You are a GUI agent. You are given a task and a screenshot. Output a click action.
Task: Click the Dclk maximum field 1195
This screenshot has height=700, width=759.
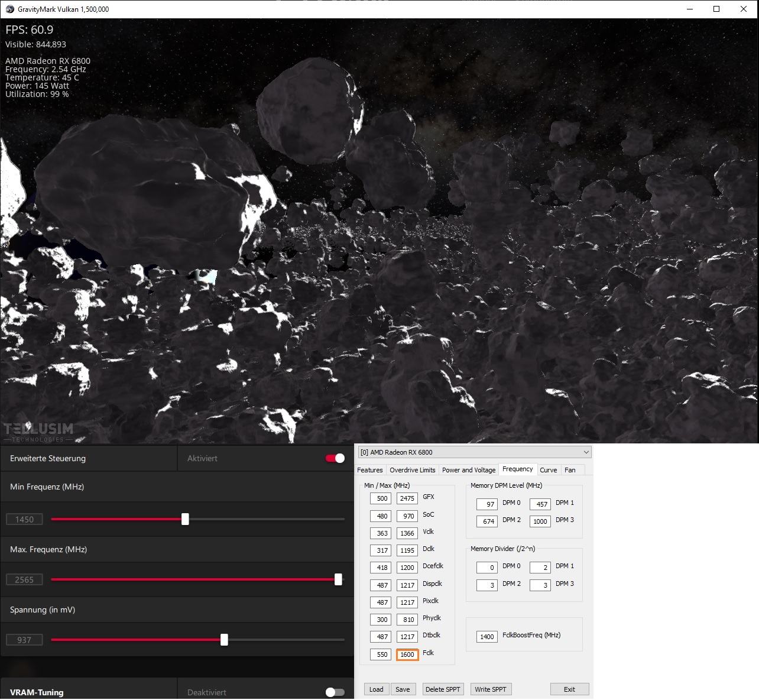tap(407, 550)
